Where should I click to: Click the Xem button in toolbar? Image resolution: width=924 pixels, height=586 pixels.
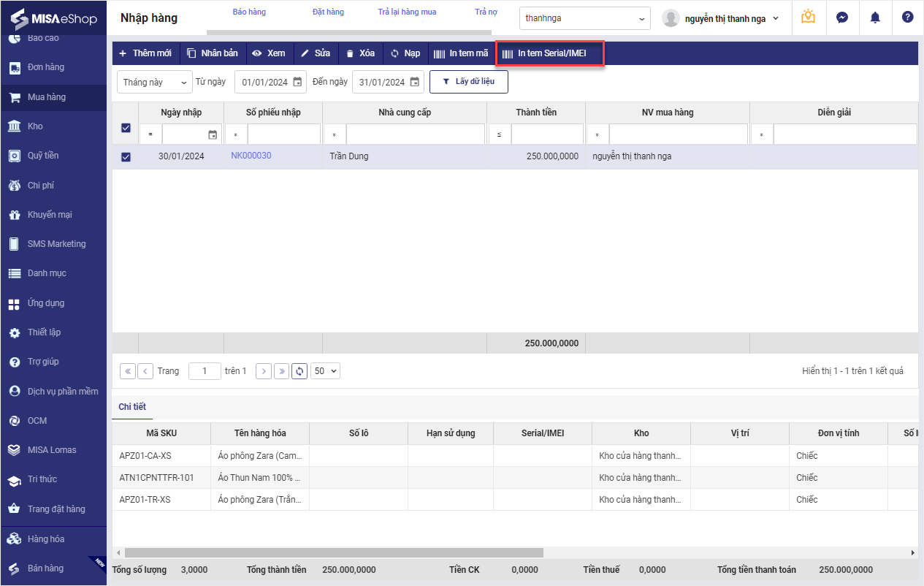[269, 53]
